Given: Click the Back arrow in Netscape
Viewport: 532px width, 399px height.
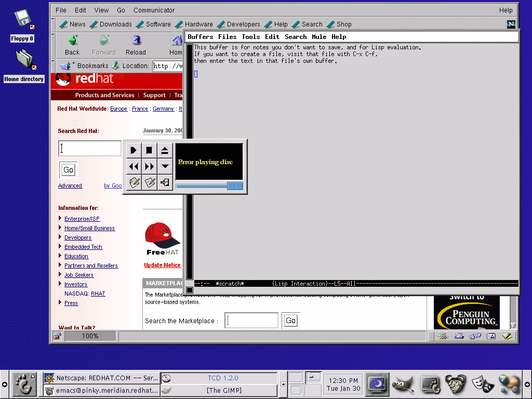Looking at the screenshot, I should pyautogui.click(x=72, y=45).
